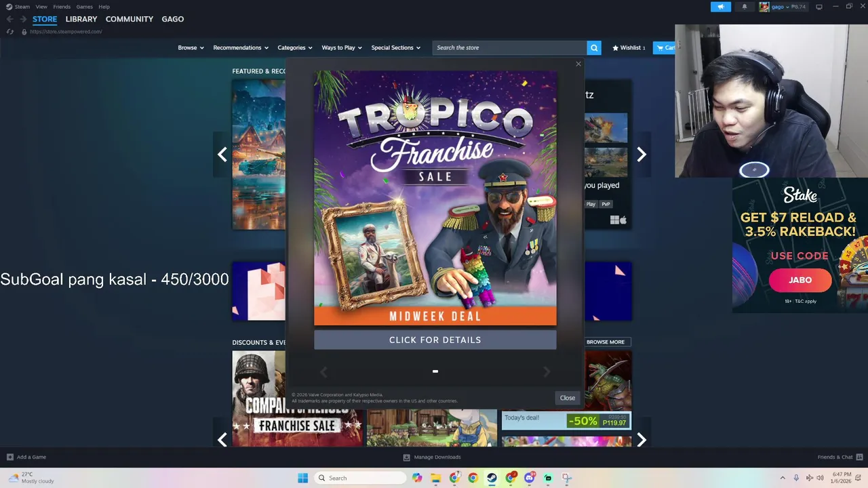Viewport: 868px width, 488px height.
Task: Click the gago profile avatar picture
Action: click(764, 7)
